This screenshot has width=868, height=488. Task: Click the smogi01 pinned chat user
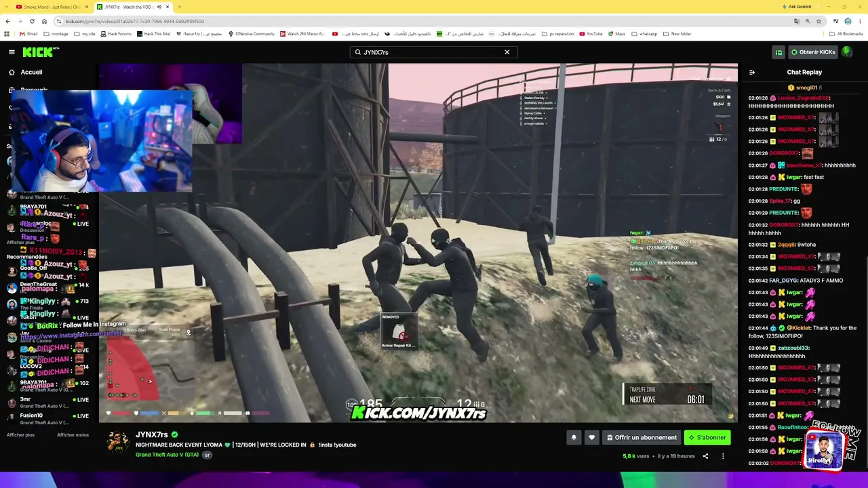coord(804,87)
